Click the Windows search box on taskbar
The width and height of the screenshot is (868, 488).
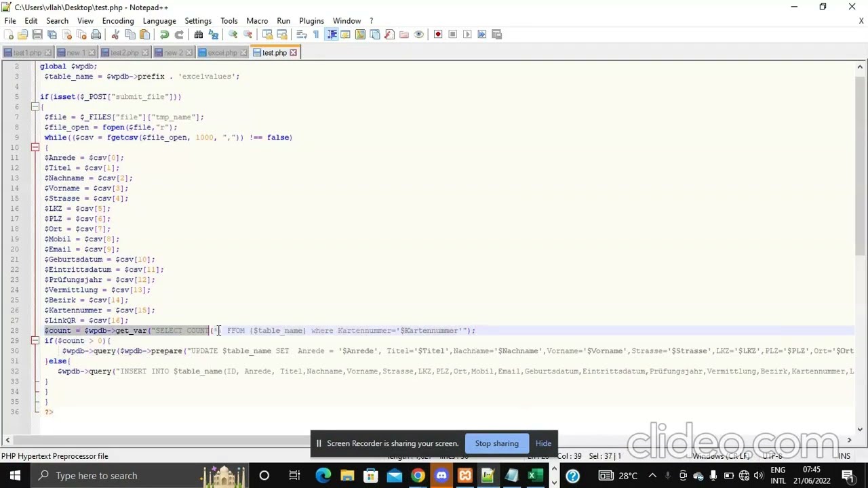coord(139,476)
